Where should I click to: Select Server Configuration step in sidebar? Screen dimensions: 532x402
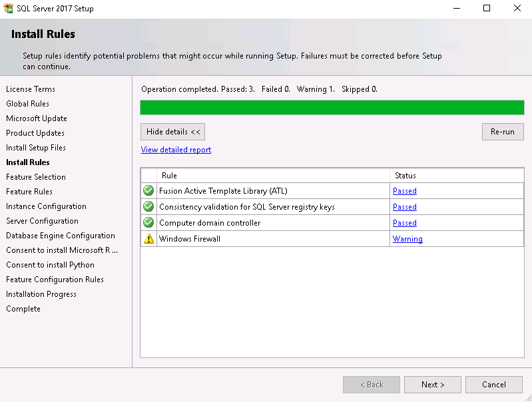tap(42, 221)
